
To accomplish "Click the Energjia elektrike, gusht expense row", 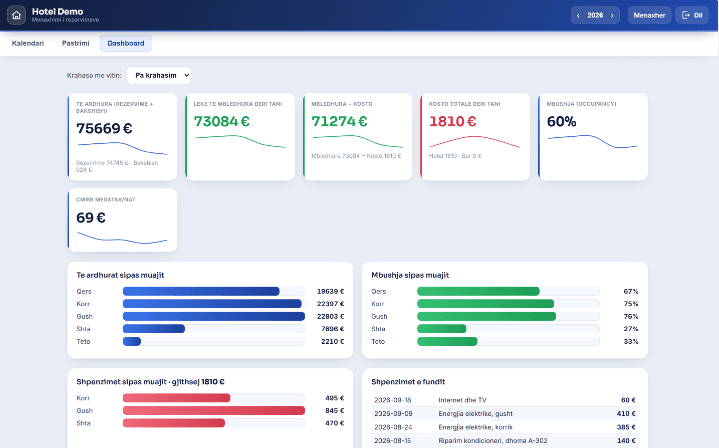I will pyautogui.click(x=505, y=414).
